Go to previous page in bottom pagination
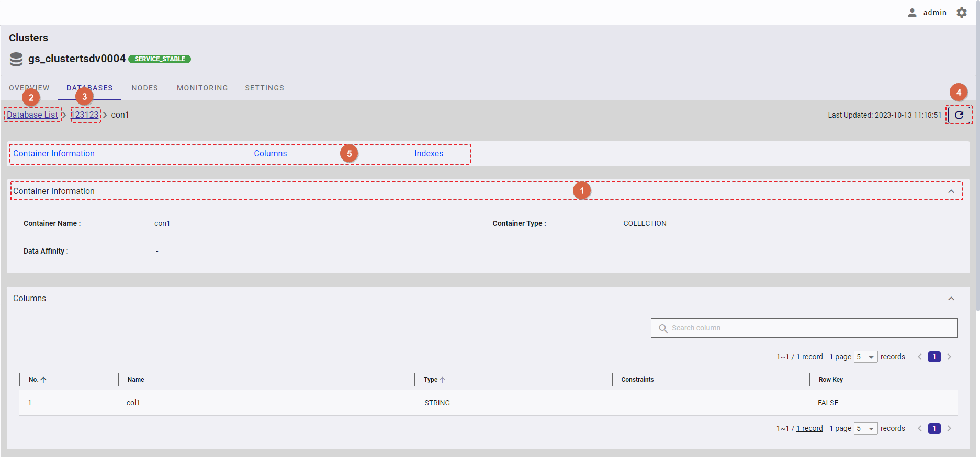Screen dimensions: 980x457 920,428
